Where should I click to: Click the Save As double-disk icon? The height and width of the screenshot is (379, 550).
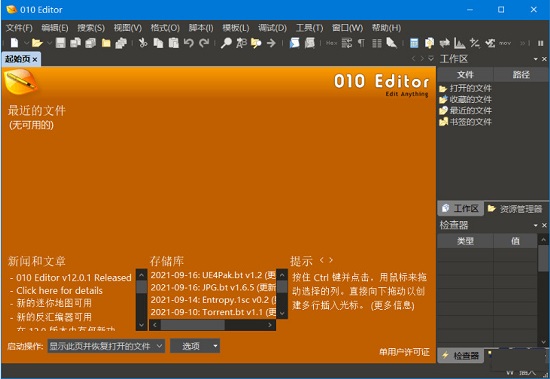75,43
